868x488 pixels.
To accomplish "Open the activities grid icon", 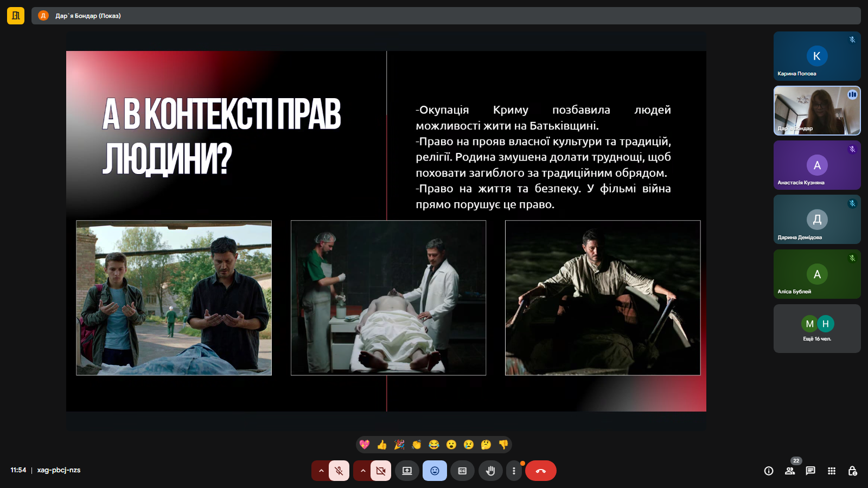I will point(832,471).
